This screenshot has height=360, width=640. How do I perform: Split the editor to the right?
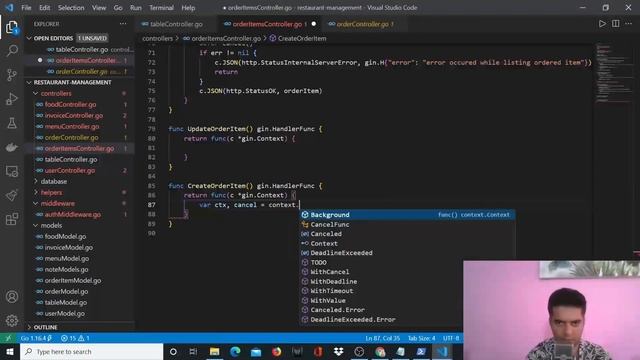(x=616, y=24)
